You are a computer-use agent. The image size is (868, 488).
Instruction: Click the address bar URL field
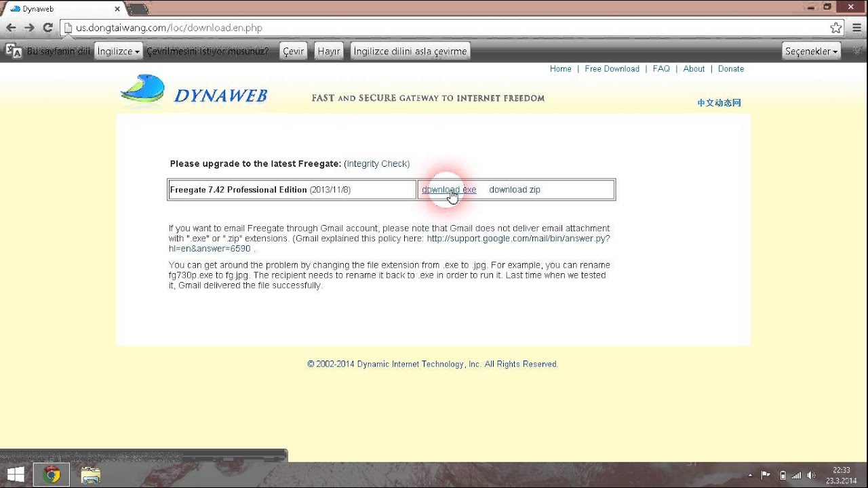448,28
